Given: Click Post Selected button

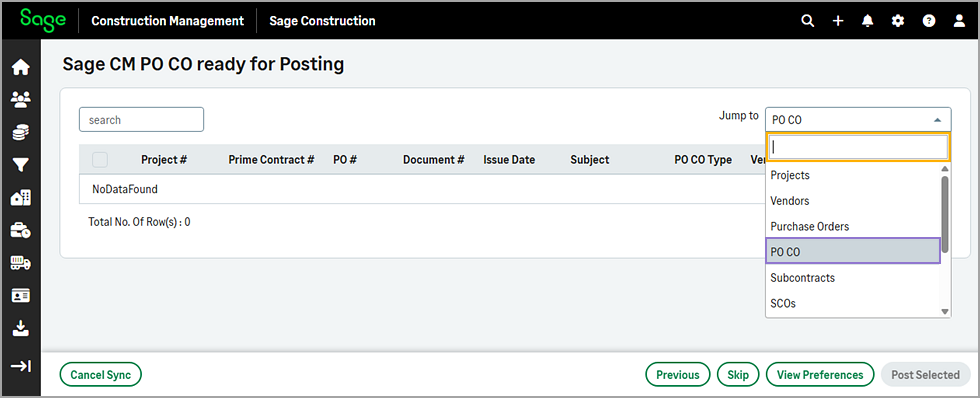Looking at the screenshot, I should 926,375.
